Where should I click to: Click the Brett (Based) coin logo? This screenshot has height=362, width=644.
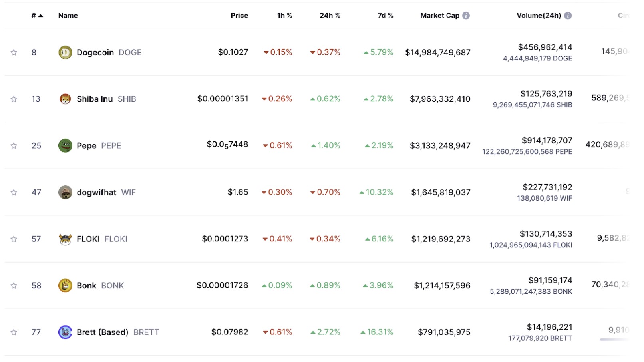coord(65,332)
